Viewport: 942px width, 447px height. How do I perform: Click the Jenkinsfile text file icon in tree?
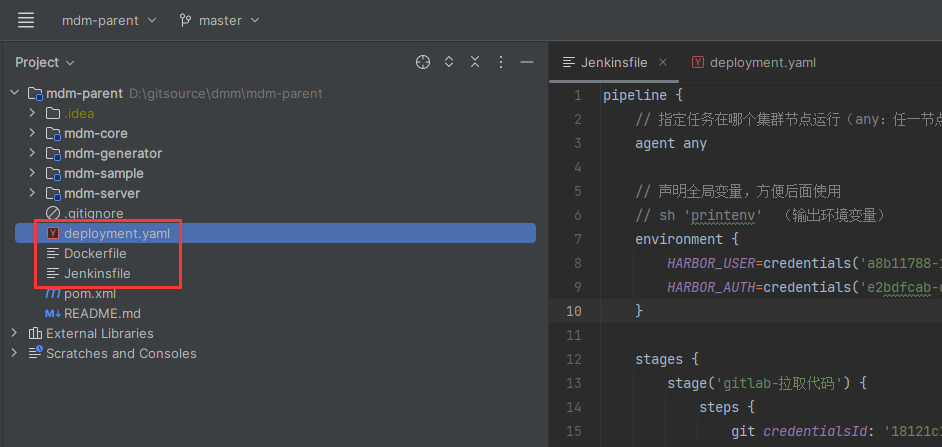53,273
